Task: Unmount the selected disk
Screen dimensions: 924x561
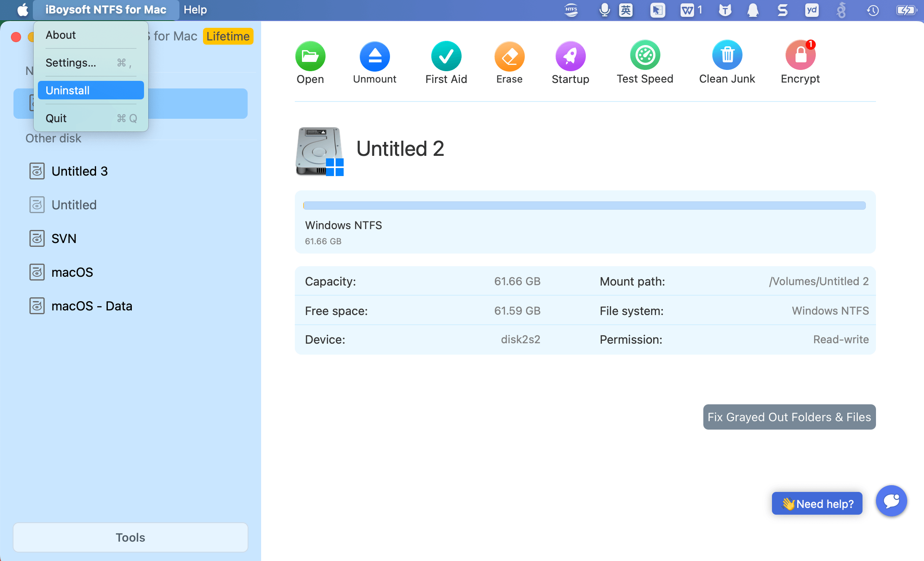Action: [x=375, y=56]
